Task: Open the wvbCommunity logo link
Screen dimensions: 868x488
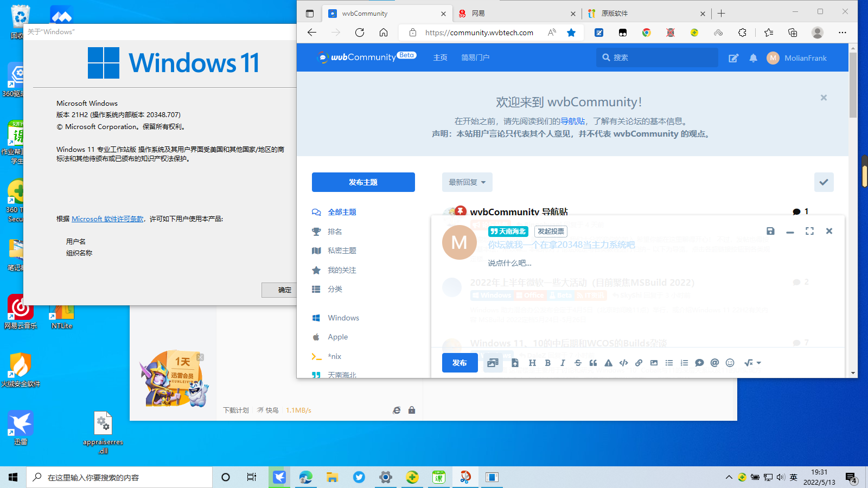Action: tap(367, 57)
